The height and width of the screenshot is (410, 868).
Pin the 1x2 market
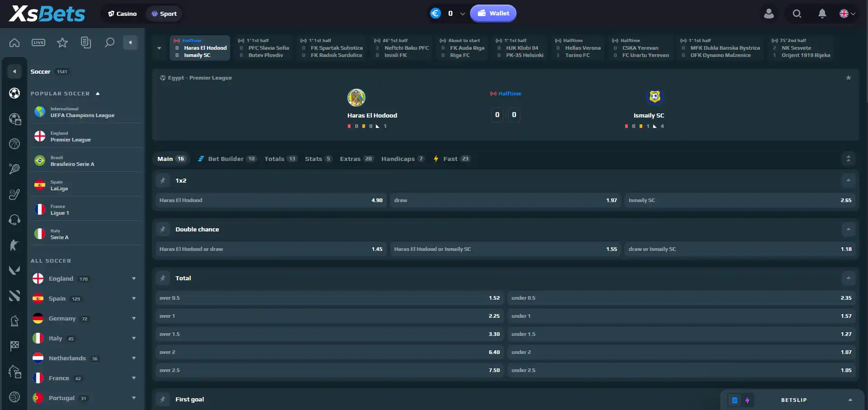point(163,180)
